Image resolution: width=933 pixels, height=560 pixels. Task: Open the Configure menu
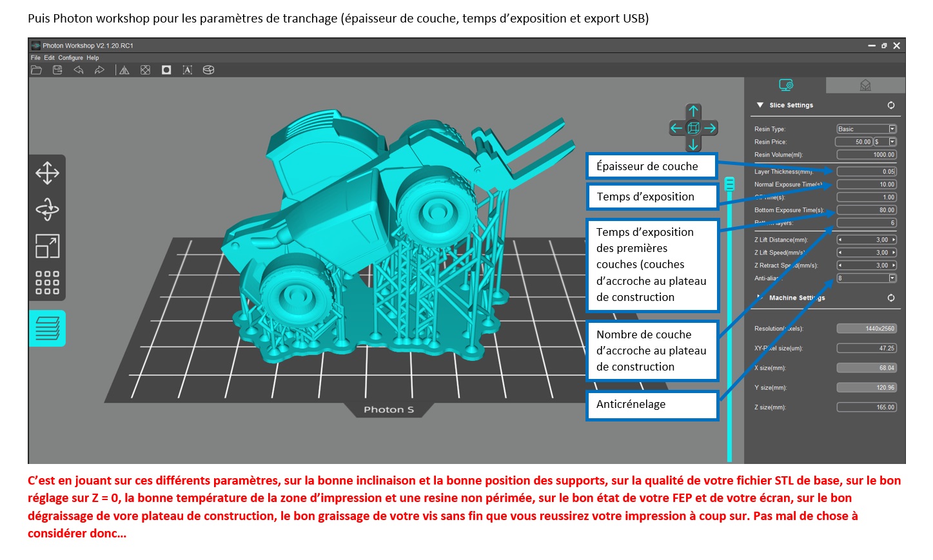point(70,58)
